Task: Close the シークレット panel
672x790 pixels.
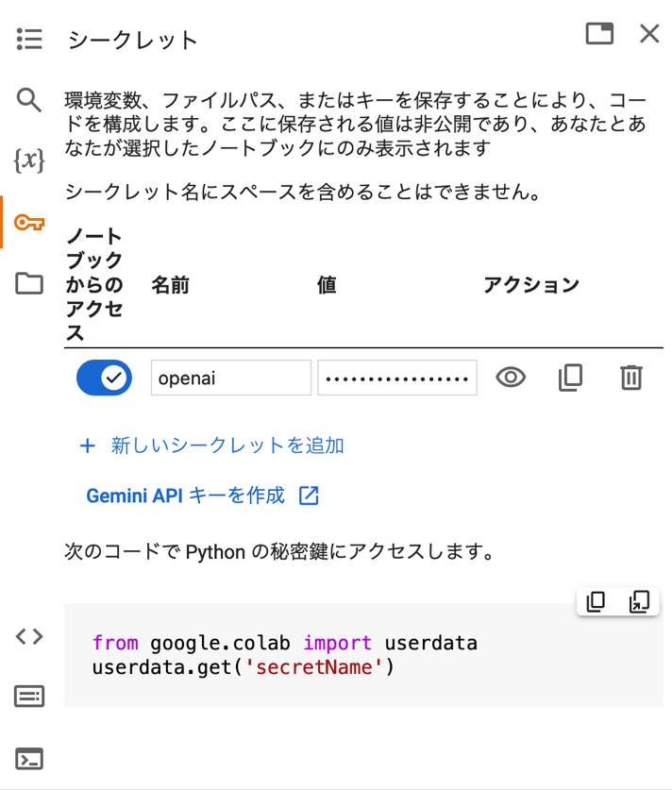Action: click(x=649, y=34)
